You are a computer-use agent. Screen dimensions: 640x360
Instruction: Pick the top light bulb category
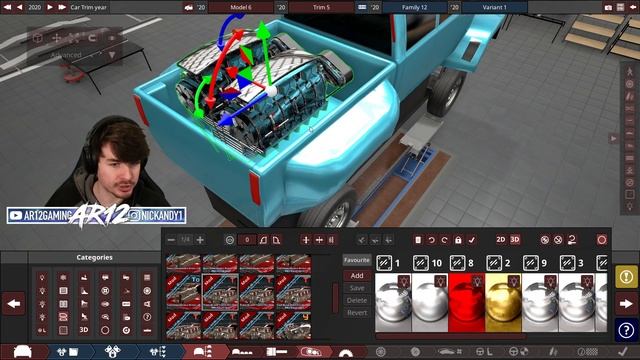[x=42, y=278]
